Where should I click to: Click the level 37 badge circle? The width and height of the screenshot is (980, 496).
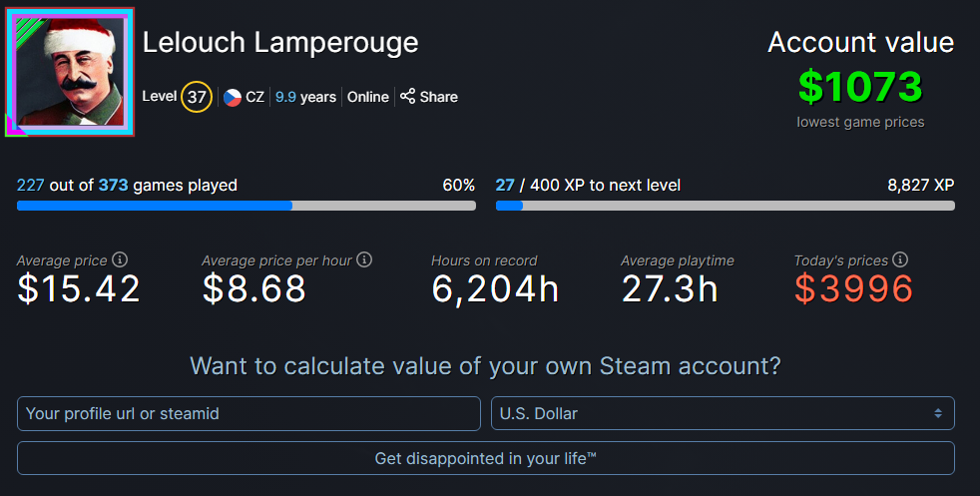click(197, 97)
